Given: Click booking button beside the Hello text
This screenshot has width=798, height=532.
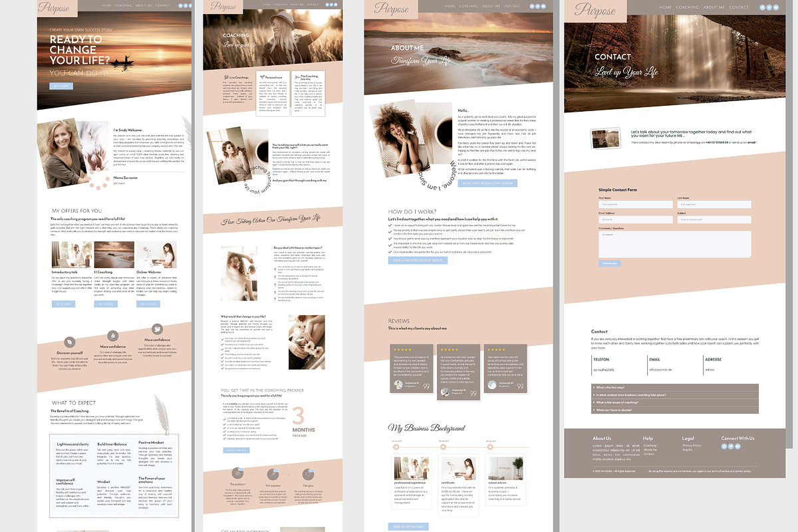Looking at the screenshot, I should (x=487, y=183).
